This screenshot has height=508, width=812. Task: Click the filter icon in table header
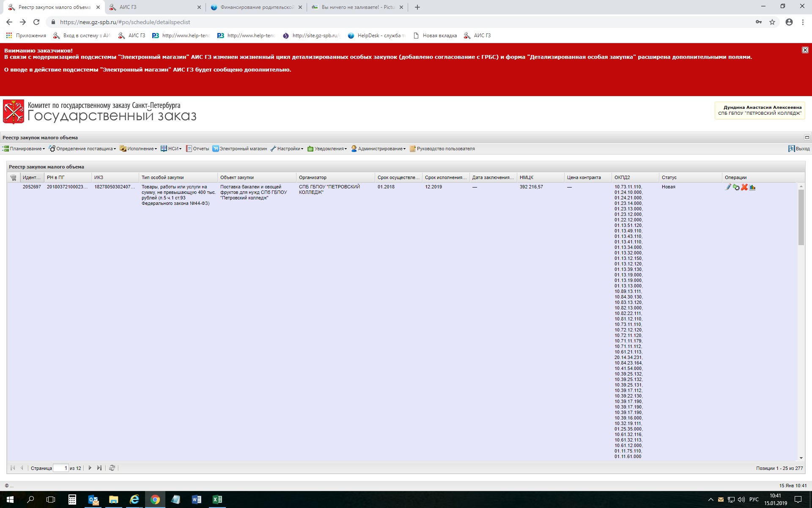point(13,178)
